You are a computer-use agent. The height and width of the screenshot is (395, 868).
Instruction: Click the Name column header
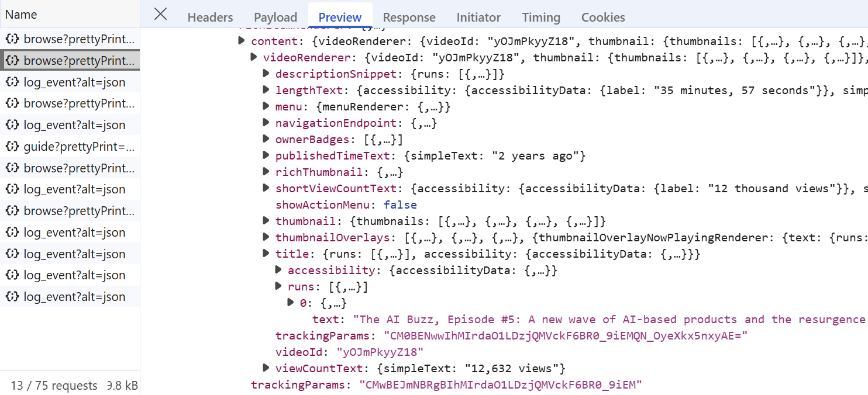[x=21, y=15]
